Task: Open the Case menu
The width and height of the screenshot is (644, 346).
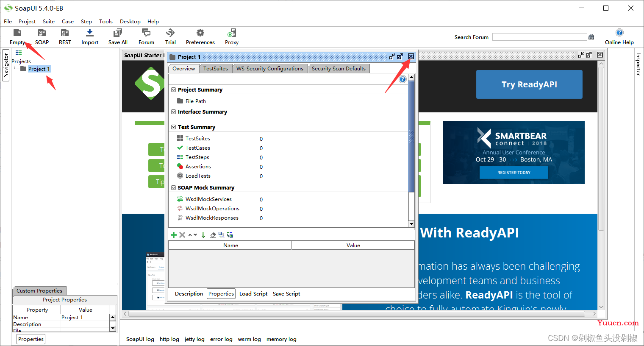Action: [x=68, y=22]
